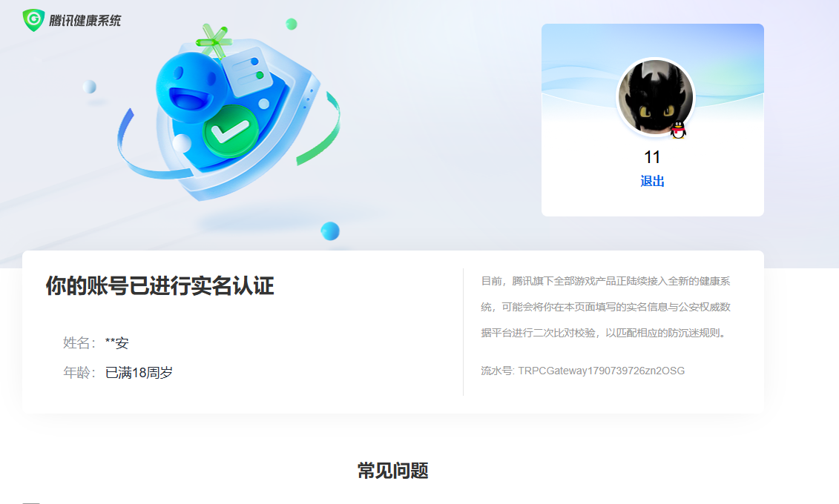Click the shield and smiley illustration

click(229, 112)
